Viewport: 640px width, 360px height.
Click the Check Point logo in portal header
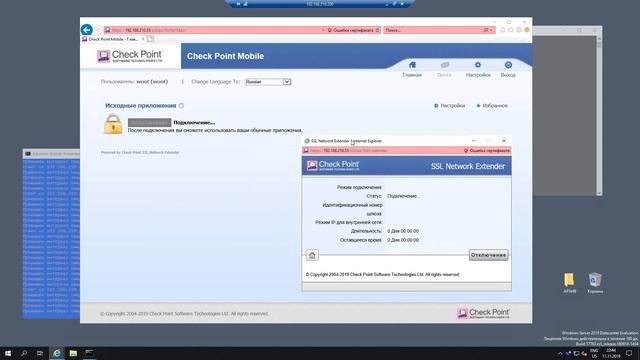[130, 56]
